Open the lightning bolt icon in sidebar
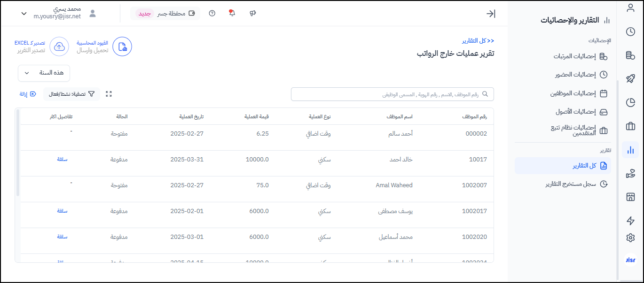Image resolution: width=644 pixels, height=283 pixels. pos(630,221)
